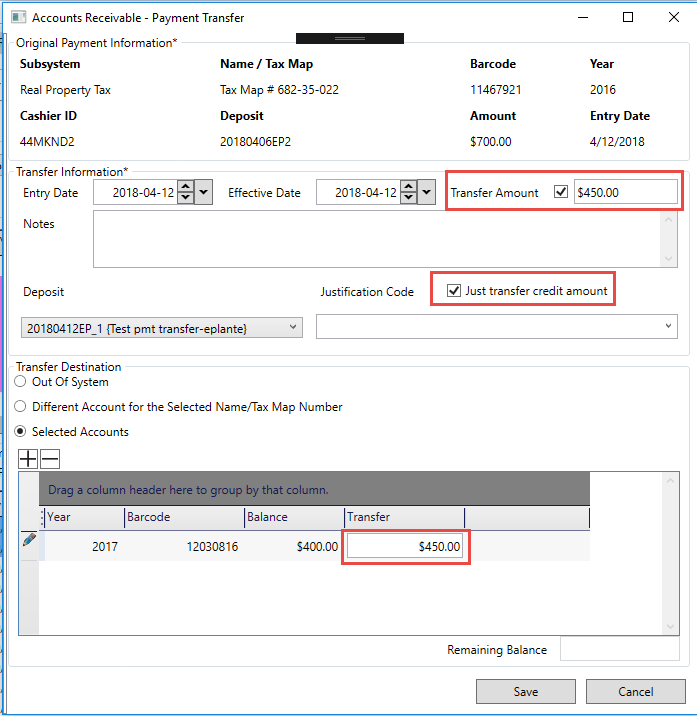The width and height of the screenshot is (697, 716).
Task: Open Entry Date calendar dropdown arrow
Action: tap(204, 192)
